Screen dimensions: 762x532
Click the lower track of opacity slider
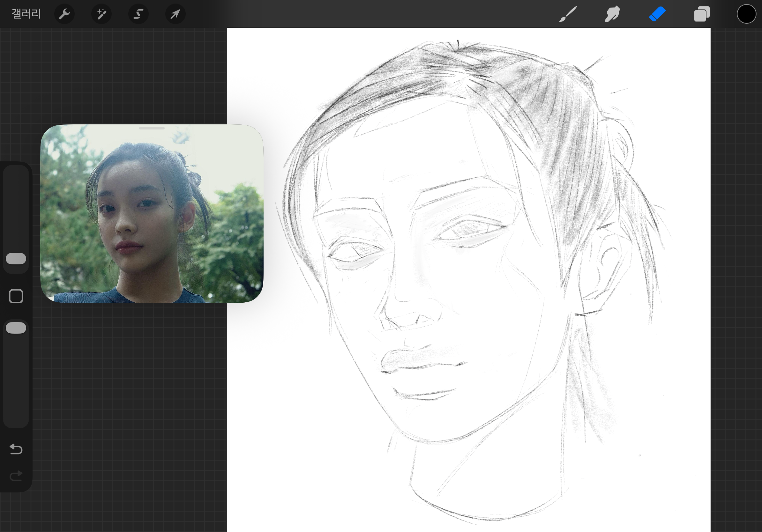pyautogui.click(x=16, y=381)
